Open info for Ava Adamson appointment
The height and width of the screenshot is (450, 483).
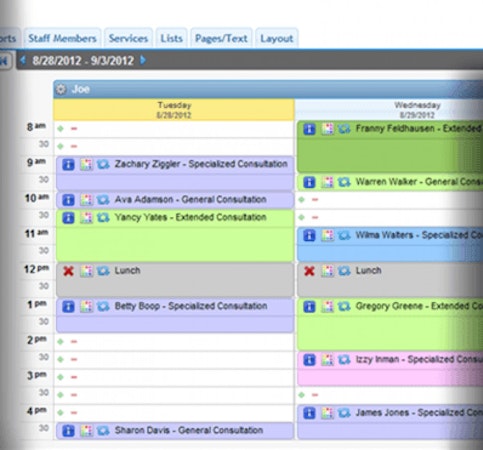click(68, 200)
